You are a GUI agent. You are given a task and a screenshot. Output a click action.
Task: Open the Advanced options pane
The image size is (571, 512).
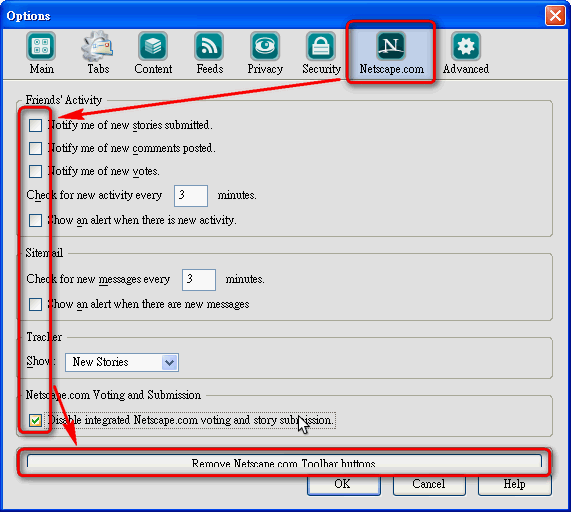[x=466, y=53]
